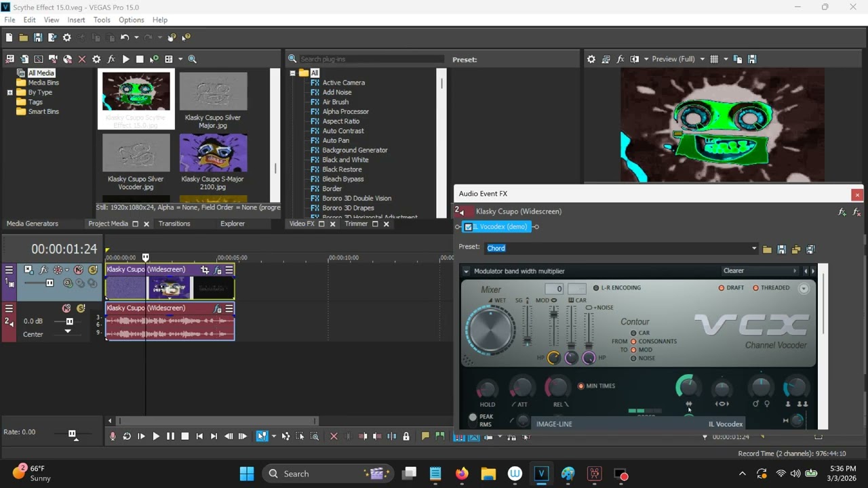Open the Event FX on the audio event
Viewport: 868px width, 488px height.
click(218, 308)
